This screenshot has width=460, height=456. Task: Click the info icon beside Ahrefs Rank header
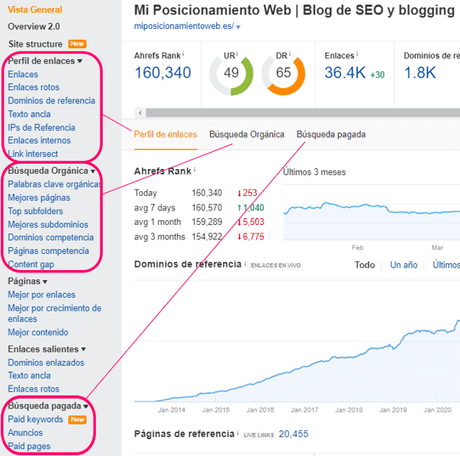pyautogui.click(x=183, y=54)
